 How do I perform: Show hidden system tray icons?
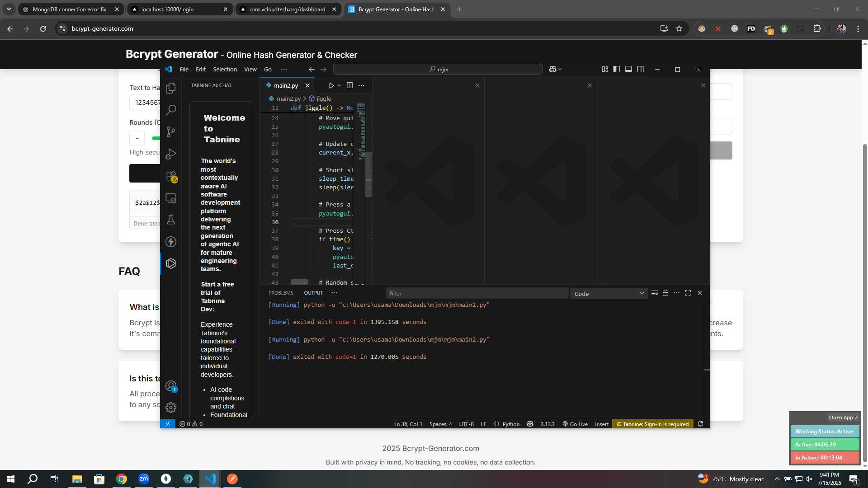(777, 479)
